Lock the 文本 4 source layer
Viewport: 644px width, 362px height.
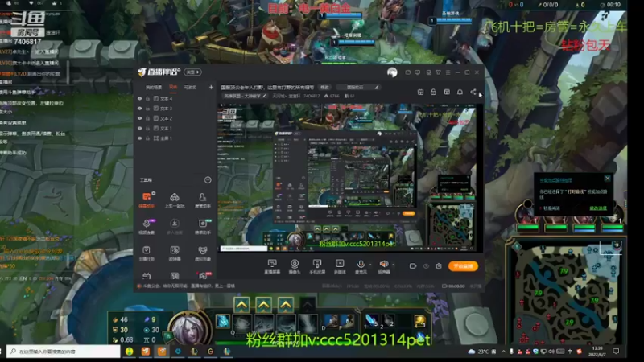[x=148, y=98]
